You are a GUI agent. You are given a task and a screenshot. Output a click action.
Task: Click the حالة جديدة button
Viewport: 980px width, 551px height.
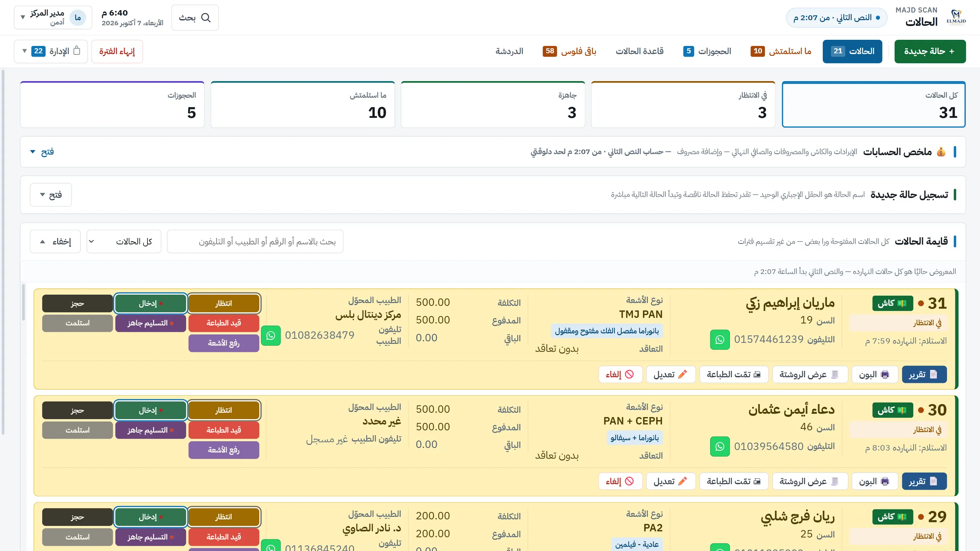930,51
